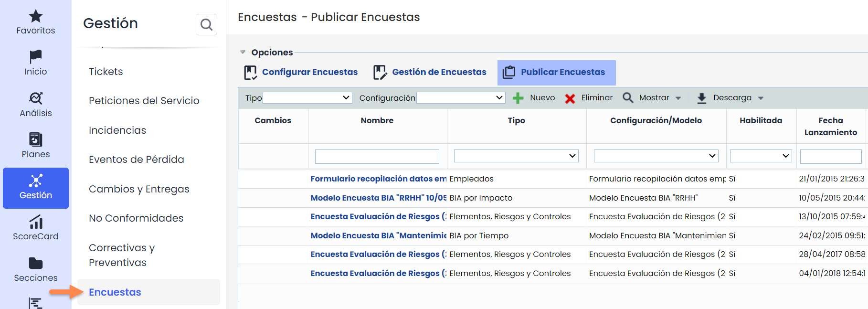This screenshot has height=309, width=868.
Task: Go to Inicio flag icon
Action: click(36, 57)
